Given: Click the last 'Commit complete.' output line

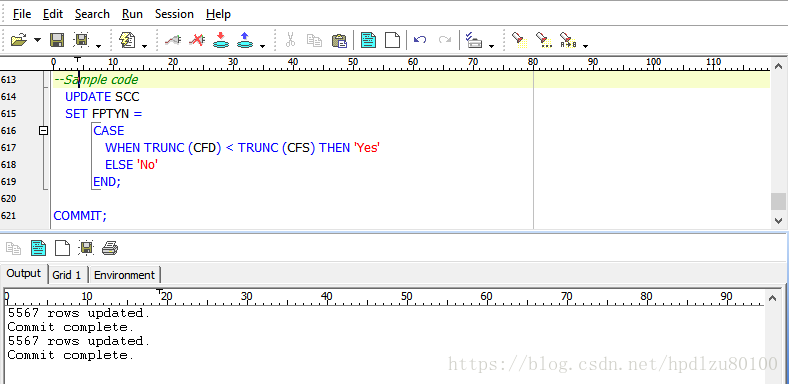Looking at the screenshot, I should pyautogui.click(x=71, y=355).
